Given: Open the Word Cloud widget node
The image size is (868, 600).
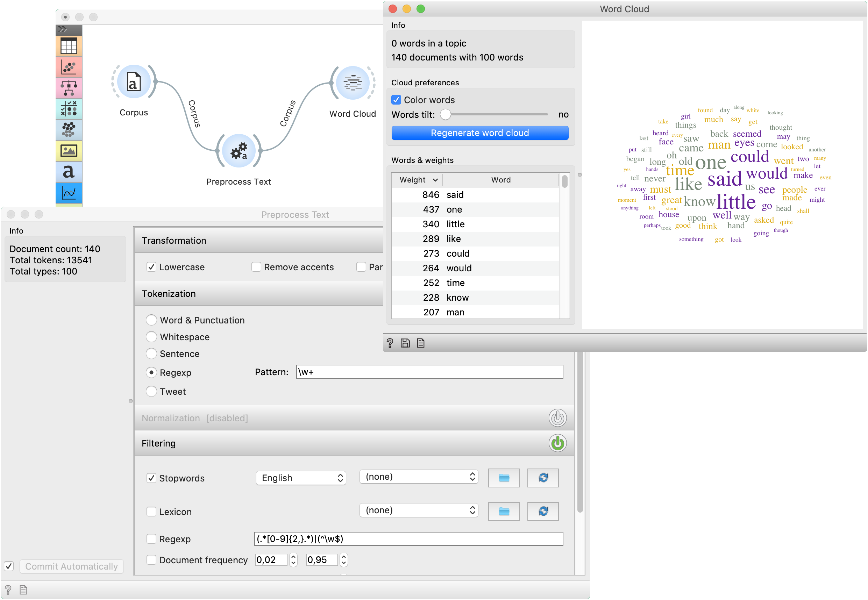Looking at the screenshot, I should [x=353, y=83].
